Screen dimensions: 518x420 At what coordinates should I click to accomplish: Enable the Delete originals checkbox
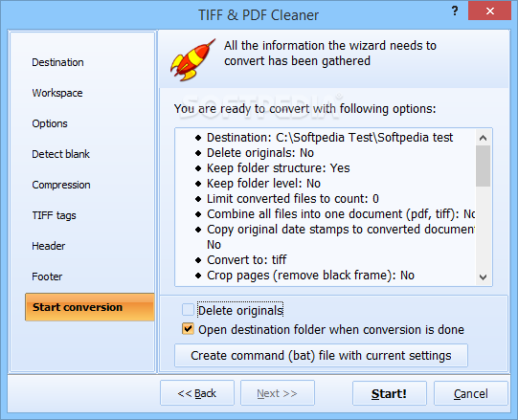[x=188, y=310]
